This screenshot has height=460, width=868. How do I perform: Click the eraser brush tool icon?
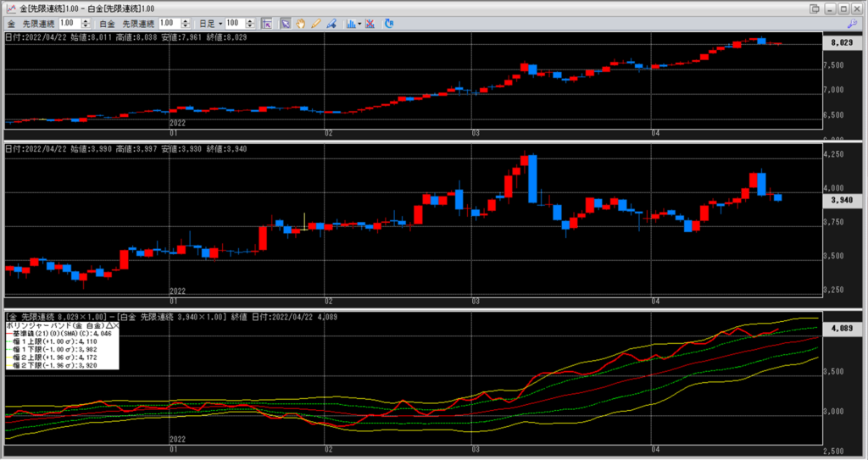(x=331, y=23)
